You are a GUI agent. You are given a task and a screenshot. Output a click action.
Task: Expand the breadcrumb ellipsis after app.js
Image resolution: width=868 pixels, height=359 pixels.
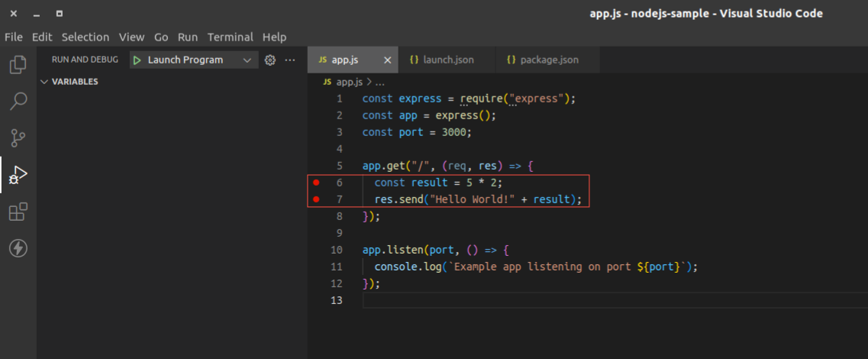(379, 82)
